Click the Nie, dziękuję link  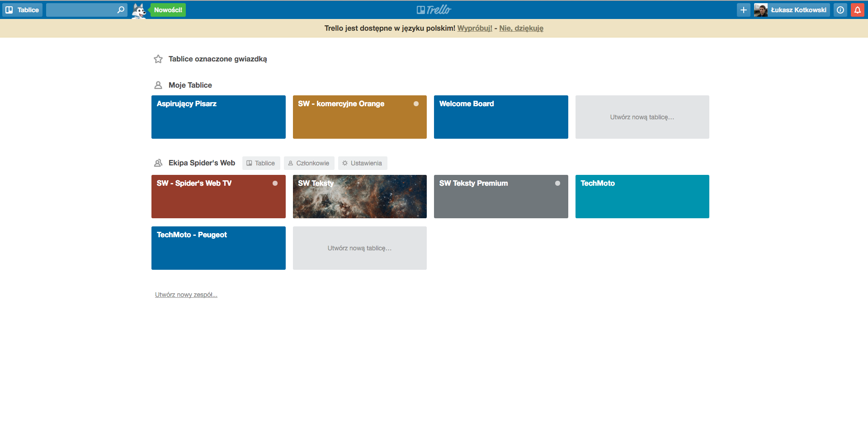[x=521, y=28]
